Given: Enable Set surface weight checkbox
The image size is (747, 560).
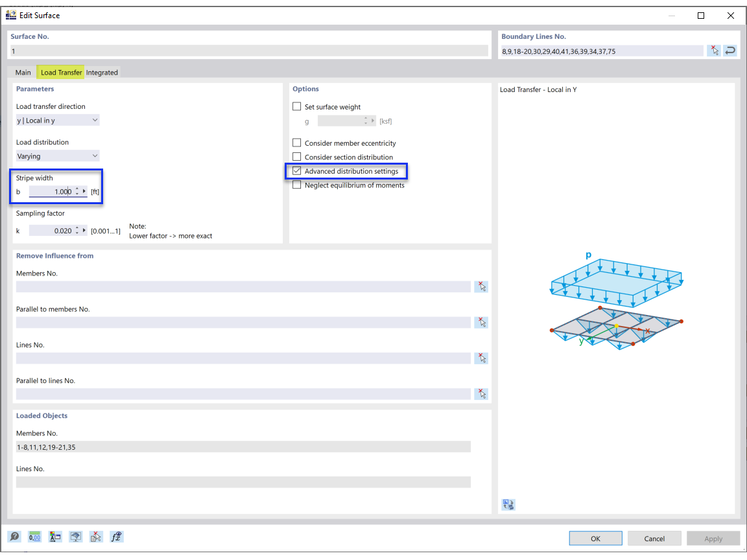Looking at the screenshot, I should click(x=297, y=107).
